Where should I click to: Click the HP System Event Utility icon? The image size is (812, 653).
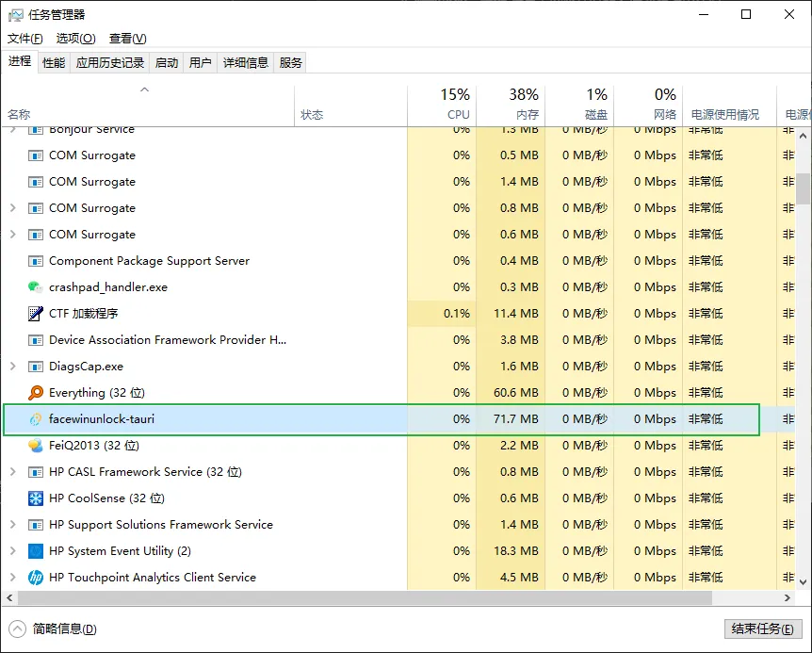tap(35, 551)
